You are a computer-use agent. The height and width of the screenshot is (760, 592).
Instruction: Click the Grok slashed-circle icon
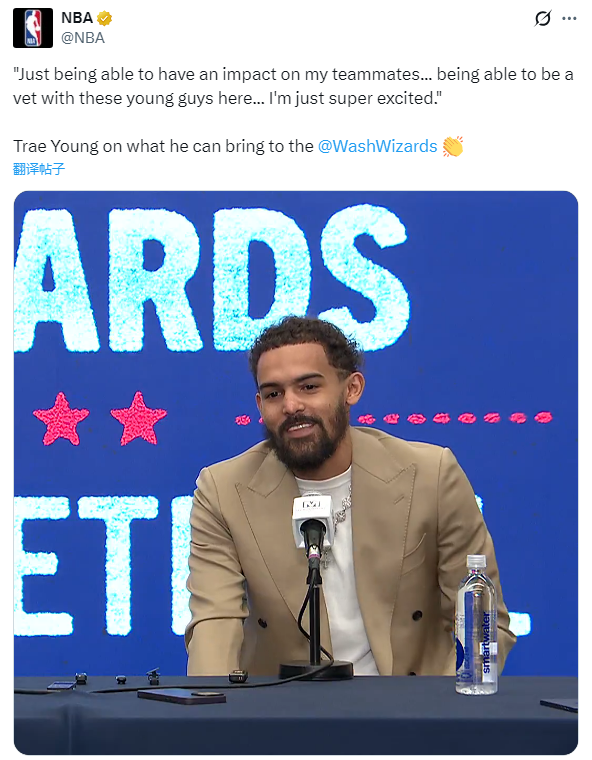coord(543,18)
